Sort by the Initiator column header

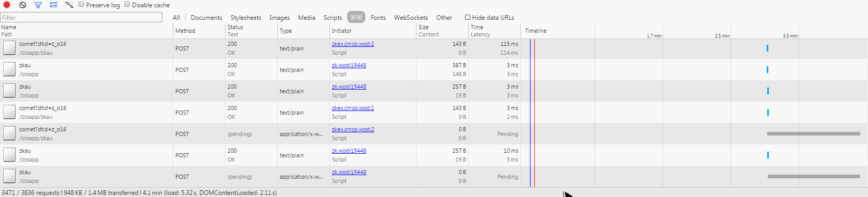373,31
